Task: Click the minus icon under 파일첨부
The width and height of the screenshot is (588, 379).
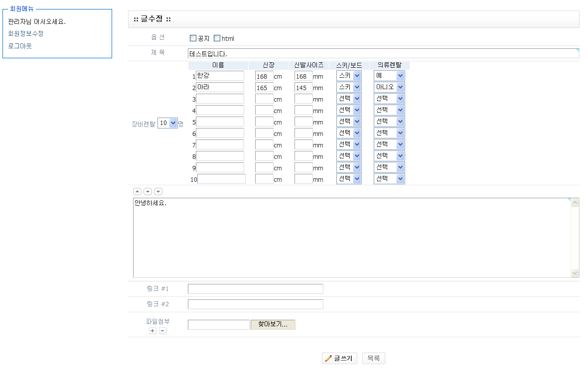Action: [x=163, y=331]
